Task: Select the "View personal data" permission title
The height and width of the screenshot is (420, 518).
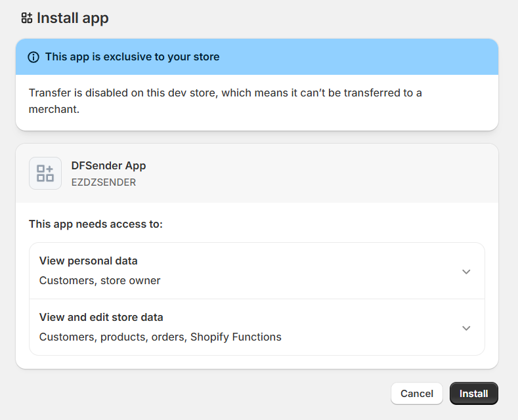Action: (89, 261)
